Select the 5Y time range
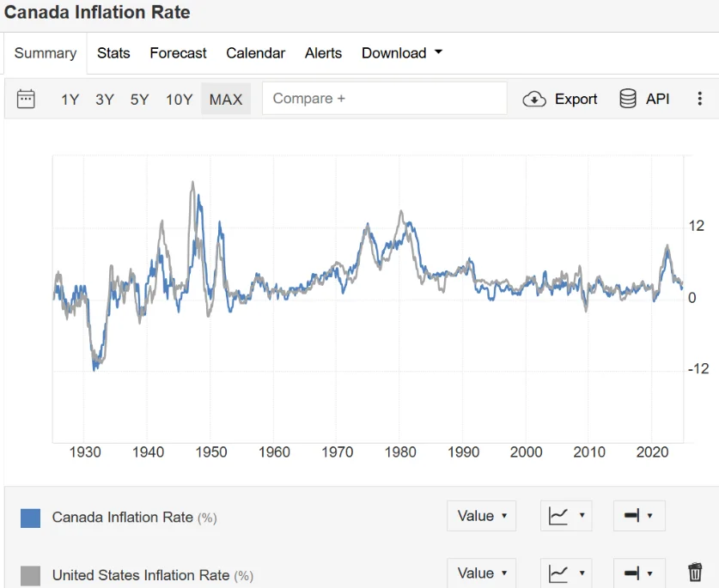The height and width of the screenshot is (588, 719). (139, 100)
